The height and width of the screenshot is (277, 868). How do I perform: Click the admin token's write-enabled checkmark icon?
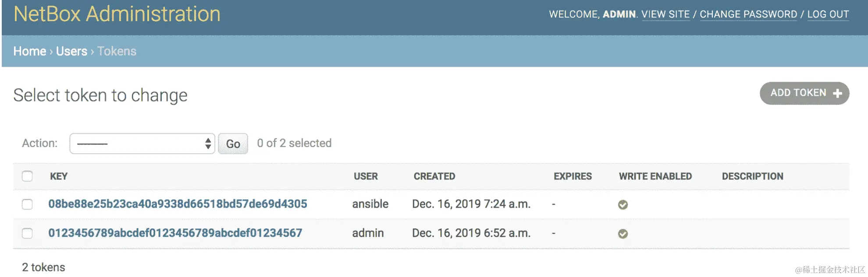coord(623,234)
